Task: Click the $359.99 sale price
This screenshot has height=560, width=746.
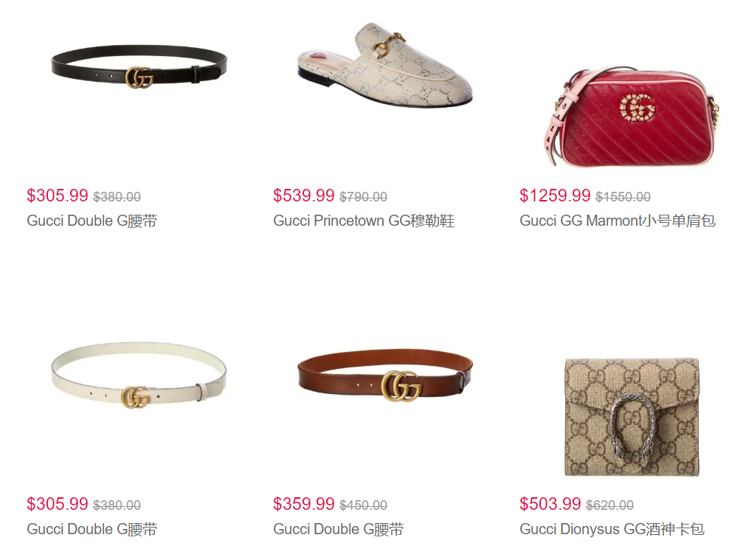Action: pyautogui.click(x=304, y=504)
